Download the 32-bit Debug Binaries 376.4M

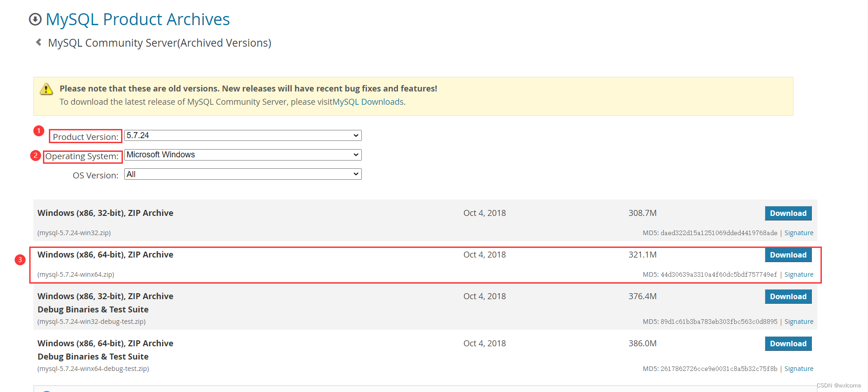(788, 296)
